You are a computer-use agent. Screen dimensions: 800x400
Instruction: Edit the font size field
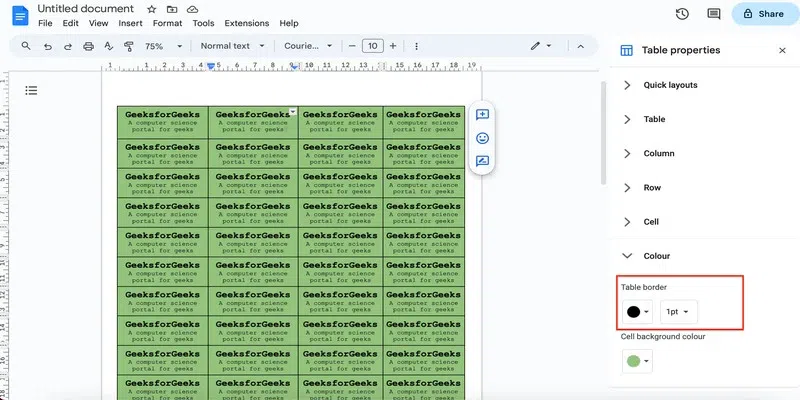372,46
